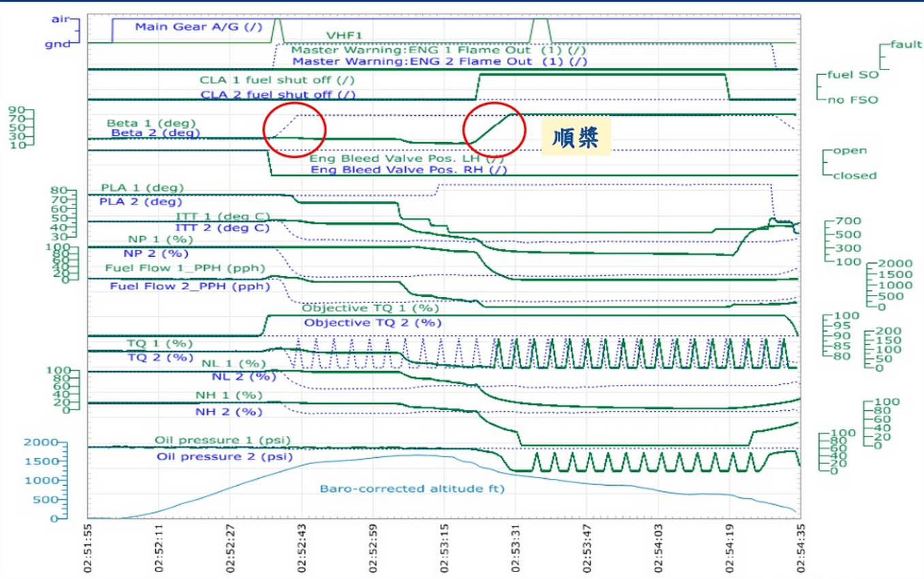Click the CLA 2 fuel shut off label
924x579 pixels.
tap(277, 95)
